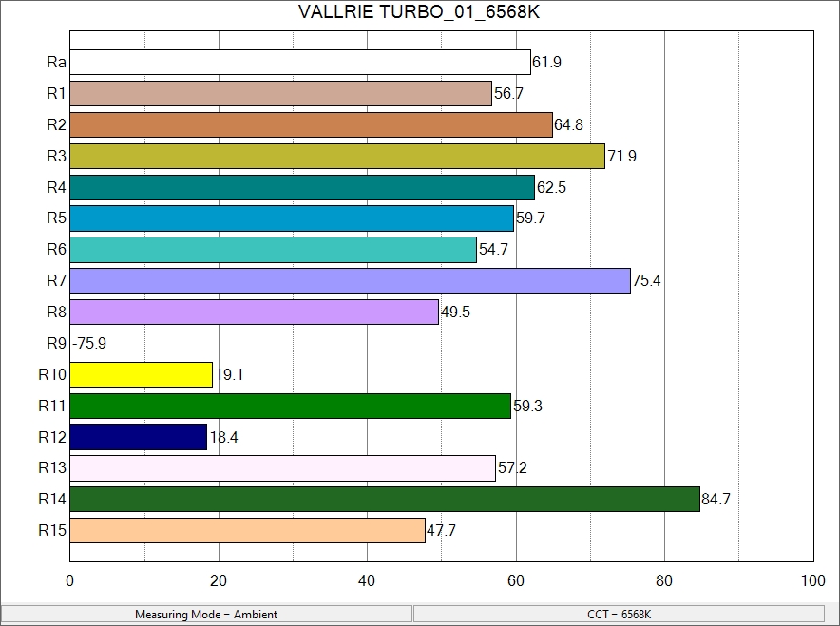
Task: Select the navy blue R12 bar
Action: tap(138, 437)
